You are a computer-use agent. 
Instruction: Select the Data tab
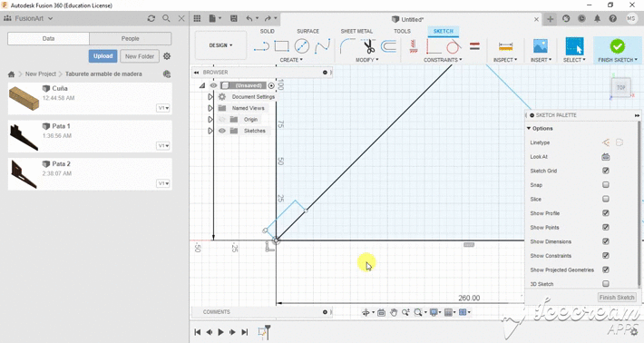tap(48, 39)
